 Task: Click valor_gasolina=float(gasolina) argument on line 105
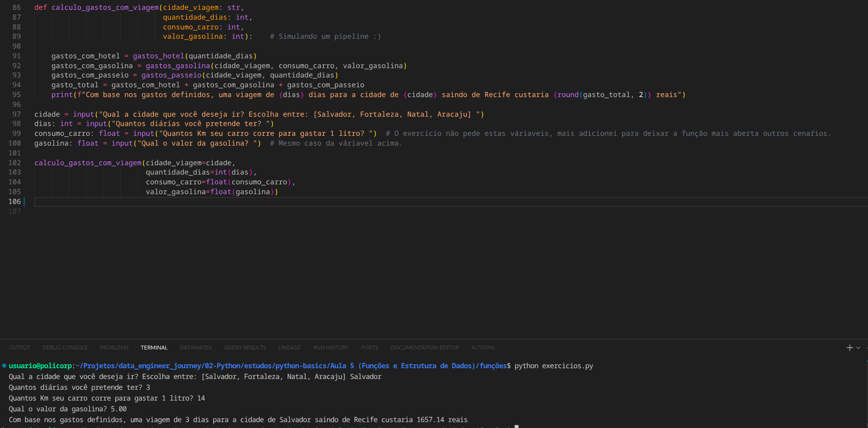tap(210, 192)
